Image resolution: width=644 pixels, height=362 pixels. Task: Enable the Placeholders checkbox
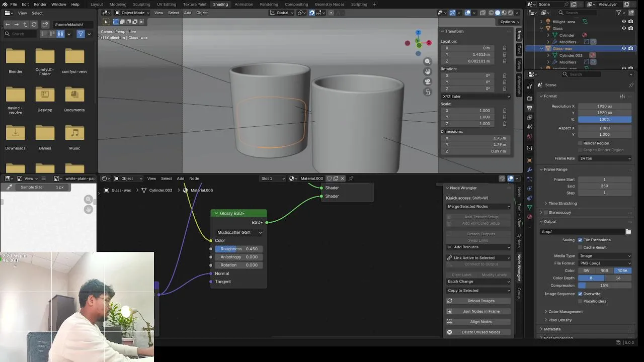tap(580, 301)
